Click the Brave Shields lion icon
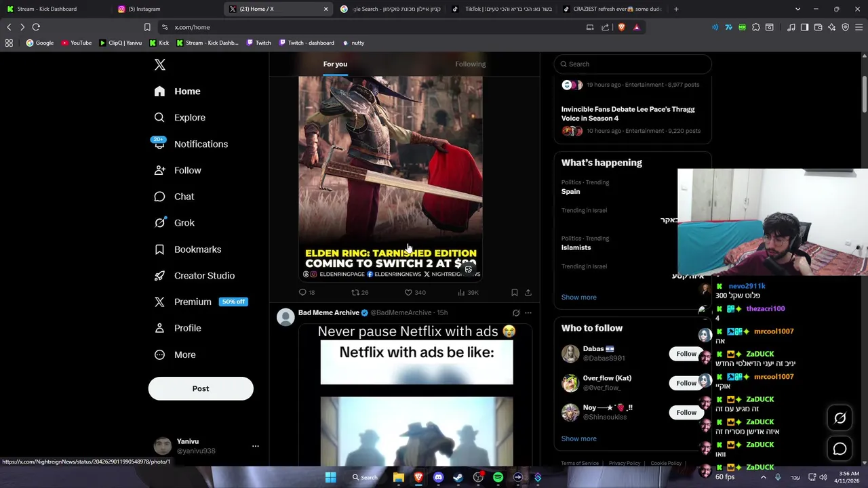Image resolution: width=868 pixels, height=488 pixels. pyautogui.click(x=621, y=27)
